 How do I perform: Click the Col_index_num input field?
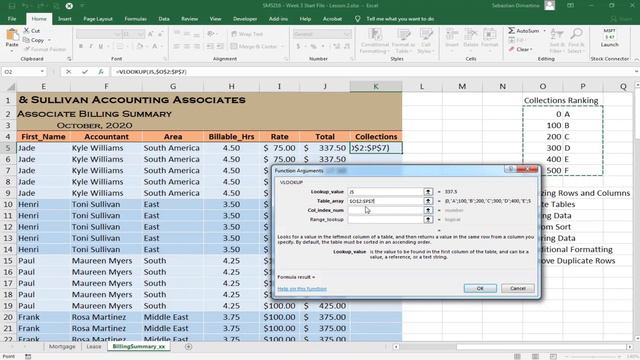(385, 210)
